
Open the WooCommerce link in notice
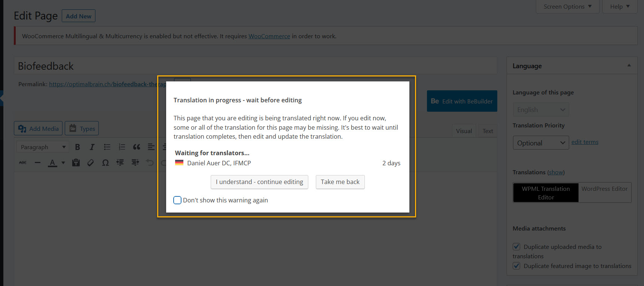tap(269, 36)
